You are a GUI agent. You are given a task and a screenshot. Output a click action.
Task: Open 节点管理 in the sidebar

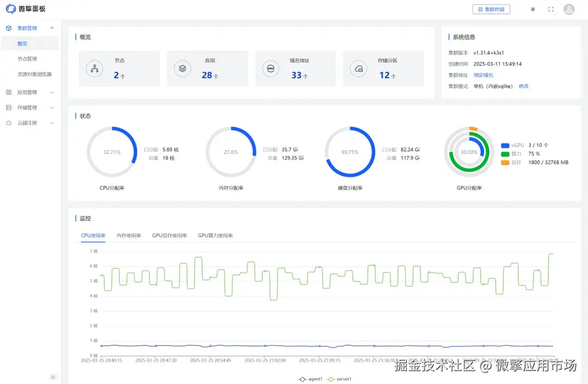pyautogui.click(x=27, y=59)
